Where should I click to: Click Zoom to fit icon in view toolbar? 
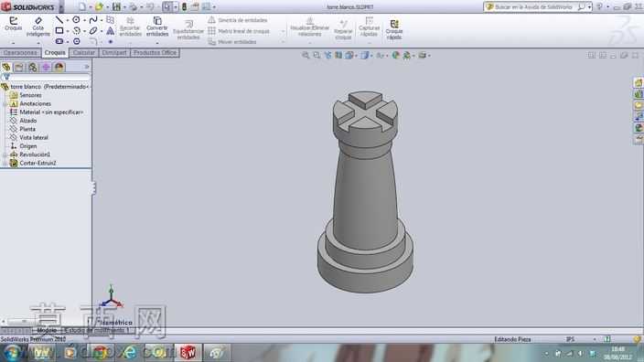point(306,55)
